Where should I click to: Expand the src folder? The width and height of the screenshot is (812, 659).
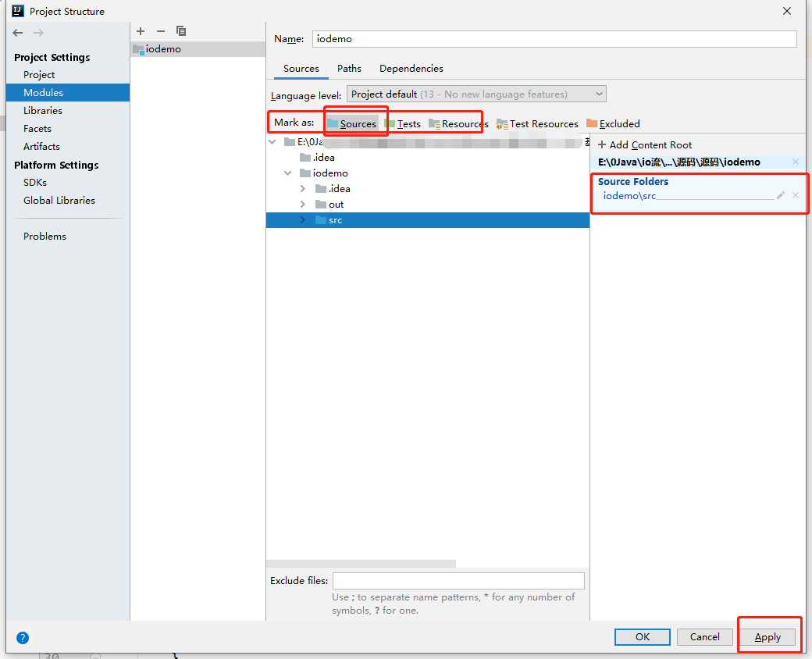[303, 220]
